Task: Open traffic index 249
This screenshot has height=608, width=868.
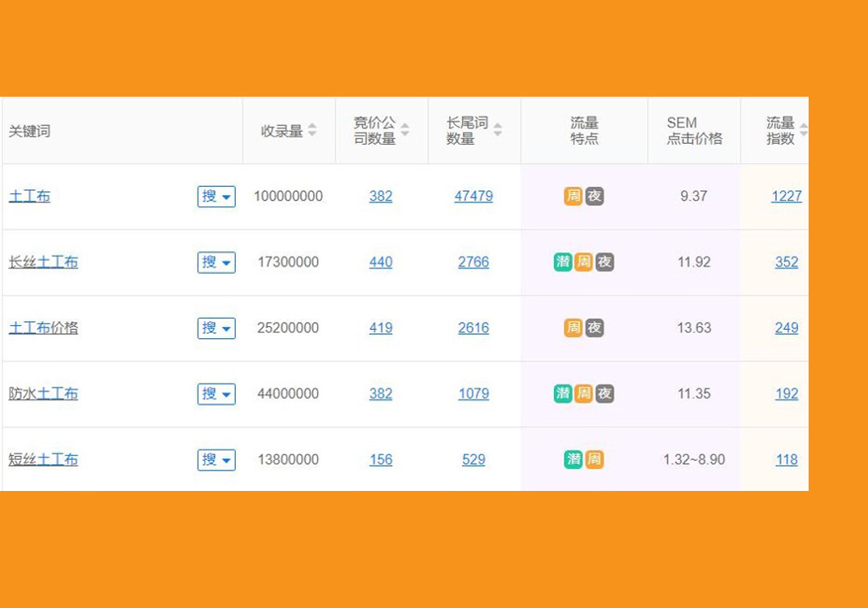Action: click(787, 328)
